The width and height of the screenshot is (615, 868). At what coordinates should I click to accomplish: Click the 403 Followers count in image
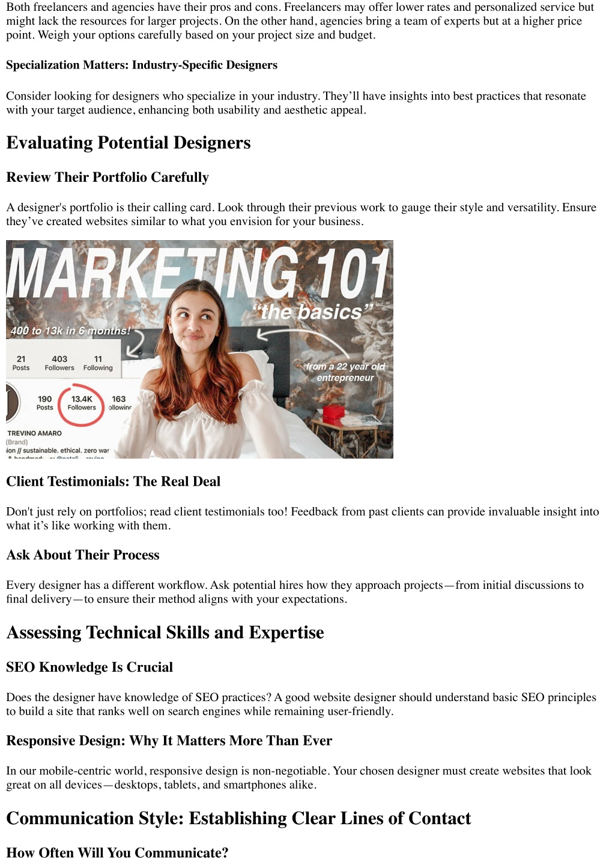(59, 363)
